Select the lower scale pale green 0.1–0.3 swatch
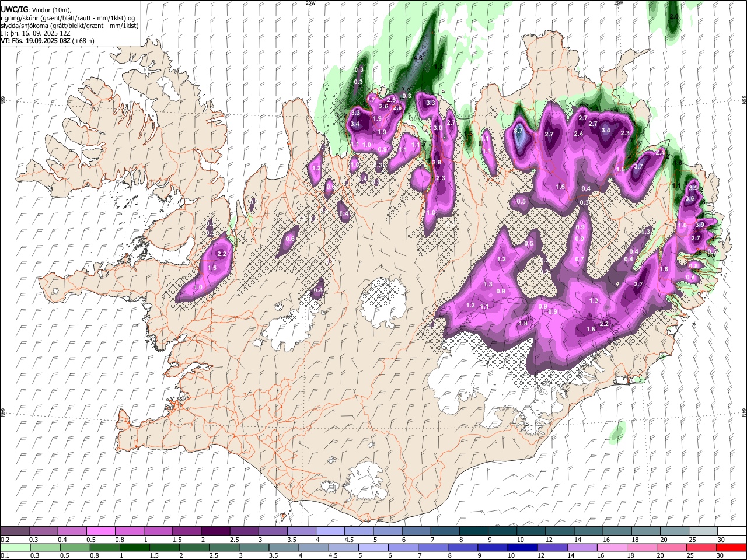 [15, 547]
